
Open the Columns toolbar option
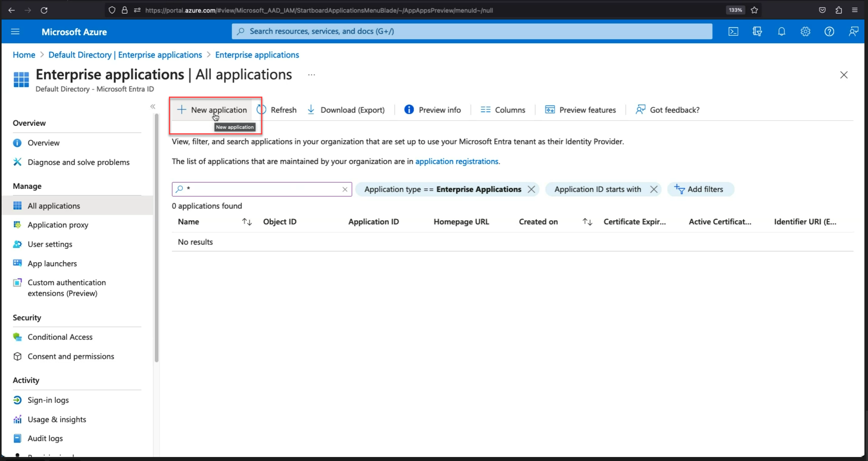point(503,109)
